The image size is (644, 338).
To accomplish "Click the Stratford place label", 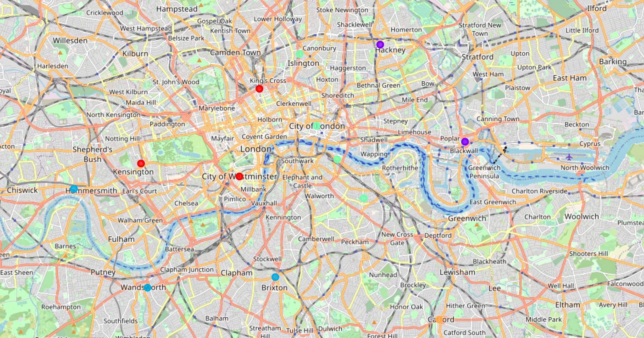I will click(478, 57).
